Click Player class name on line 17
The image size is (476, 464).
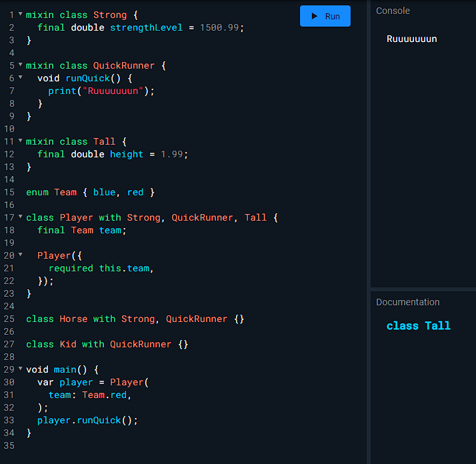76,217
